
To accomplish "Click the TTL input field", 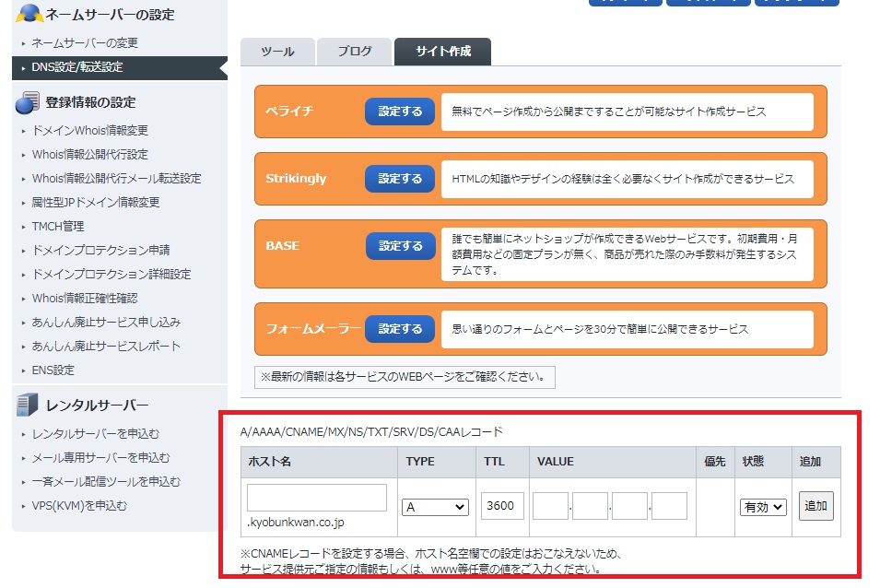I will tap(502, 506).
